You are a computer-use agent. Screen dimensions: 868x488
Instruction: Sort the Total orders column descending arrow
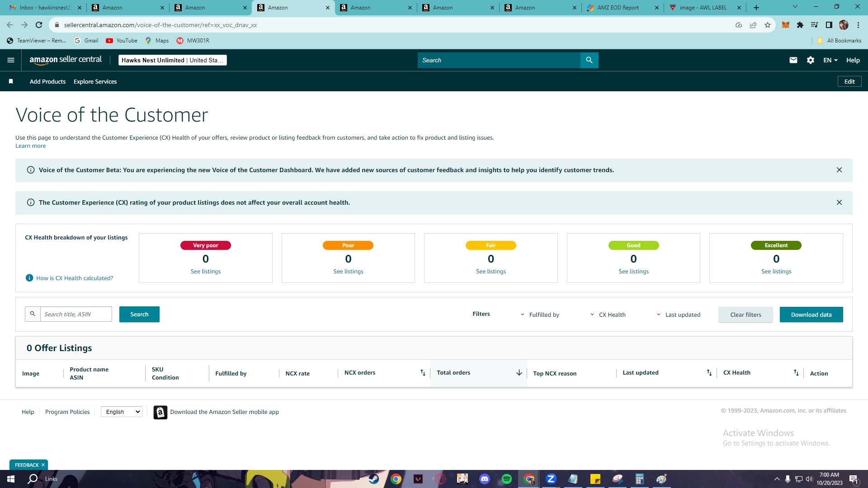(x=519, y=373)
